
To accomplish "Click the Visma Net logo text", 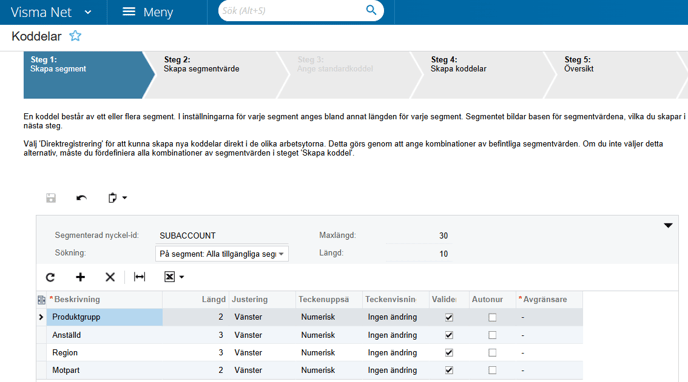I will pos(41,12).
